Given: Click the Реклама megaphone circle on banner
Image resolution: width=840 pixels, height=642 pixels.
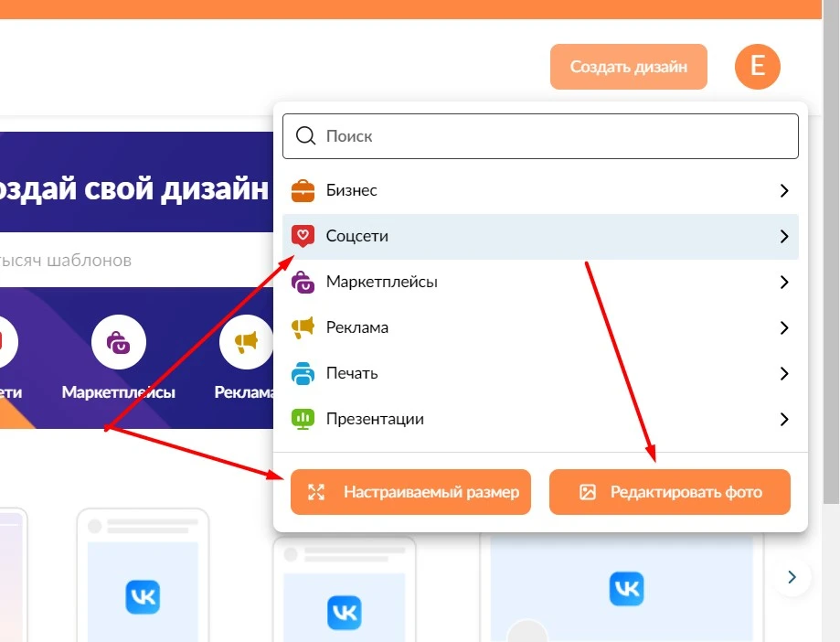Looking at the screenshot, I should tap(246, 342).
